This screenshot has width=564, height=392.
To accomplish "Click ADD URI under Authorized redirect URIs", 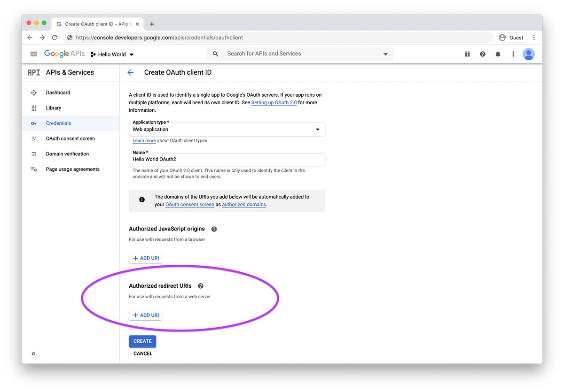I will pos(145,315).
